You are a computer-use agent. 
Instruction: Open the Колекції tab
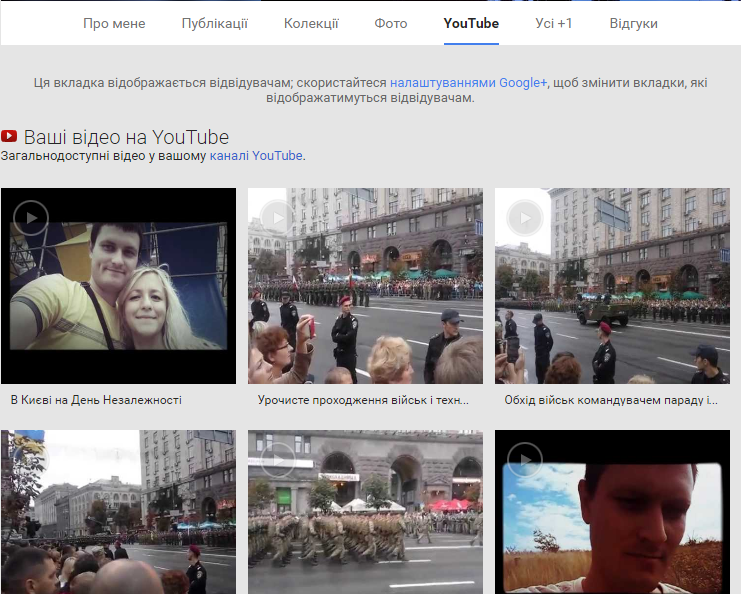(x=311, y=23)
